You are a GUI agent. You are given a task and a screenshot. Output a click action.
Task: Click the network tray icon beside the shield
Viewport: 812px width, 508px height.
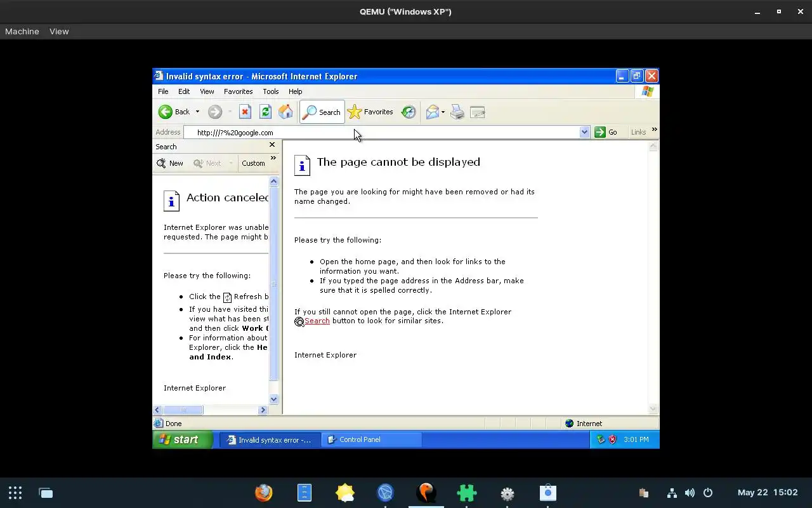coord(601,439)
